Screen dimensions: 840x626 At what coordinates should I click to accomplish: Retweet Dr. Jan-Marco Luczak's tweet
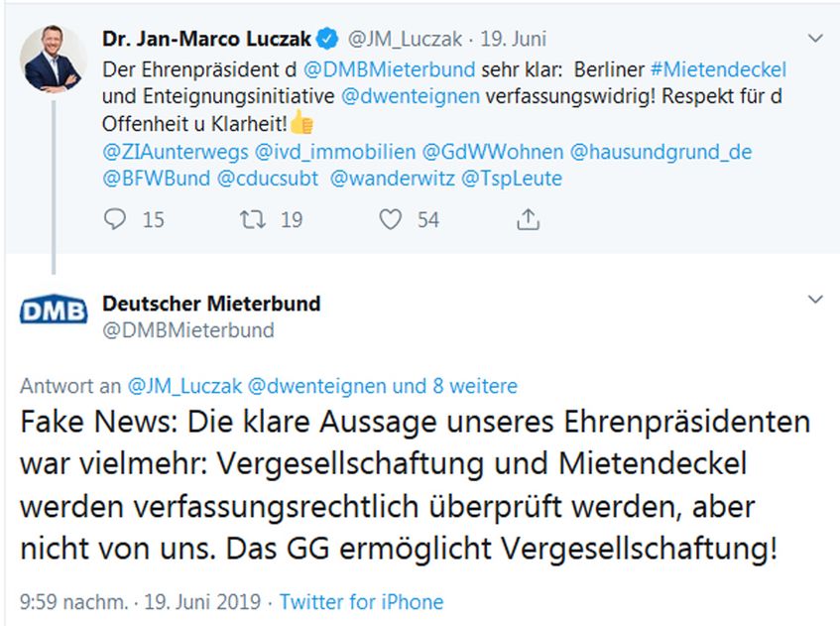(x=255, y=219)
